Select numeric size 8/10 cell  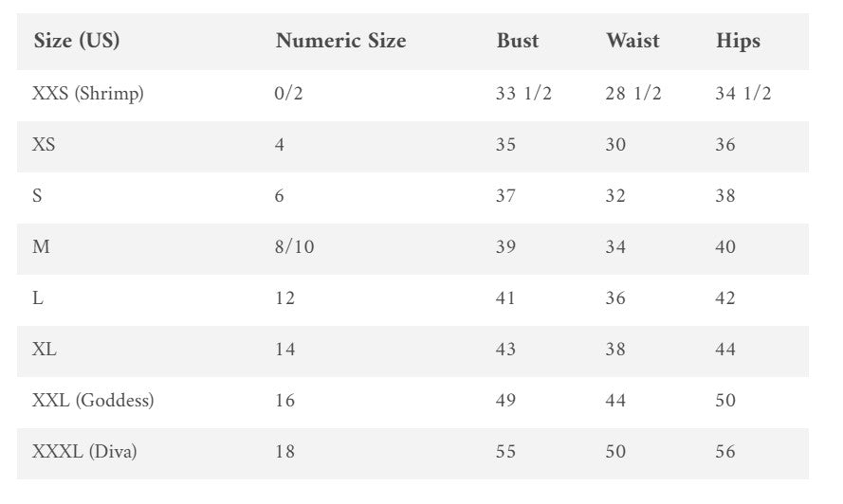(294, 247)
